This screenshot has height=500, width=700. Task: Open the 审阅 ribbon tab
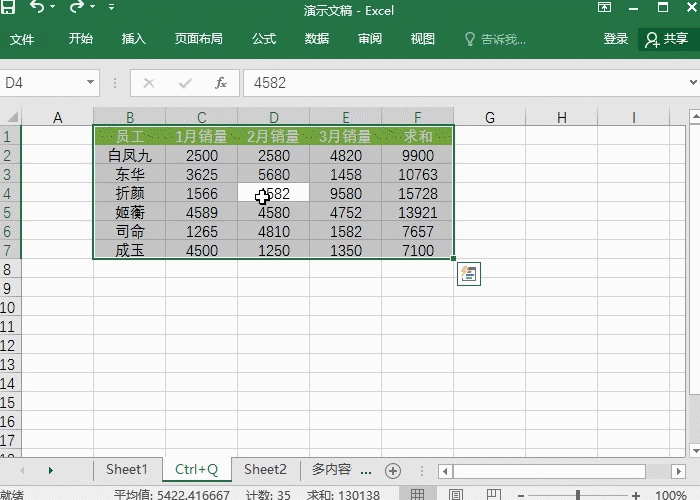tap(370, 39)
